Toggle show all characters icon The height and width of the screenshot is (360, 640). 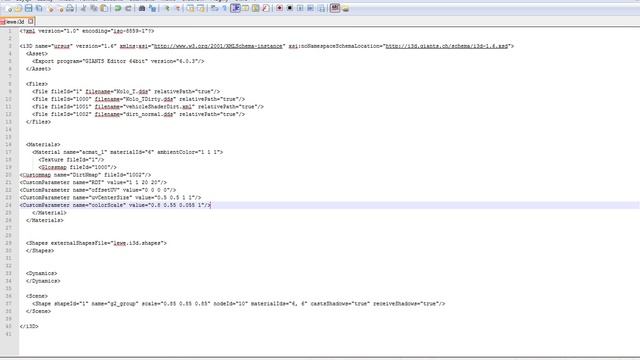pyautogui.click(x=224, y=9)
